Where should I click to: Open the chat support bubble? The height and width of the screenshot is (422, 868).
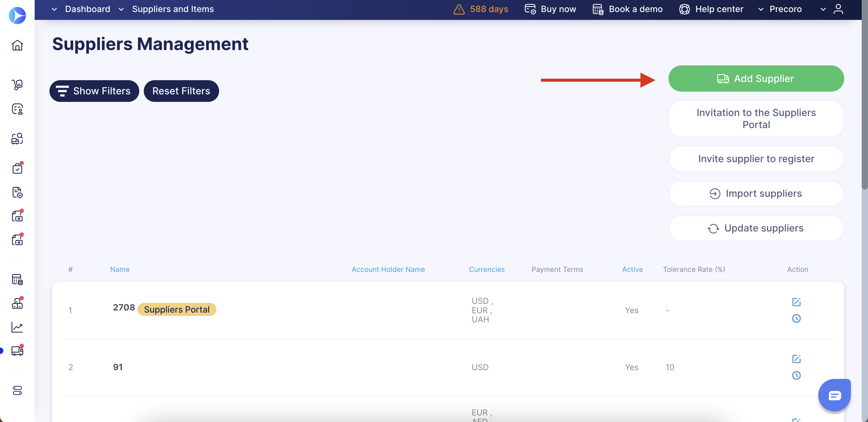834,395
